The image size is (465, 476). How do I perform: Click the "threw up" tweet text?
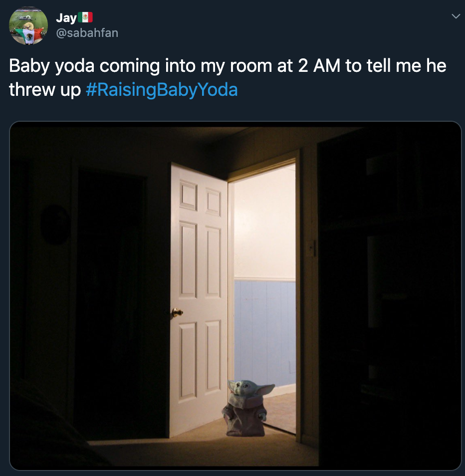click(44, 90)
